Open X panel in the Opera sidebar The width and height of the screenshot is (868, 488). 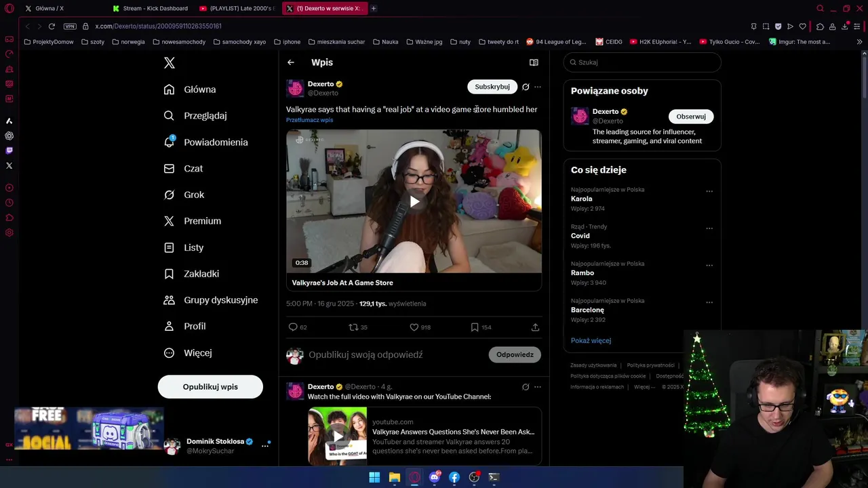click(x=9, y=165)
